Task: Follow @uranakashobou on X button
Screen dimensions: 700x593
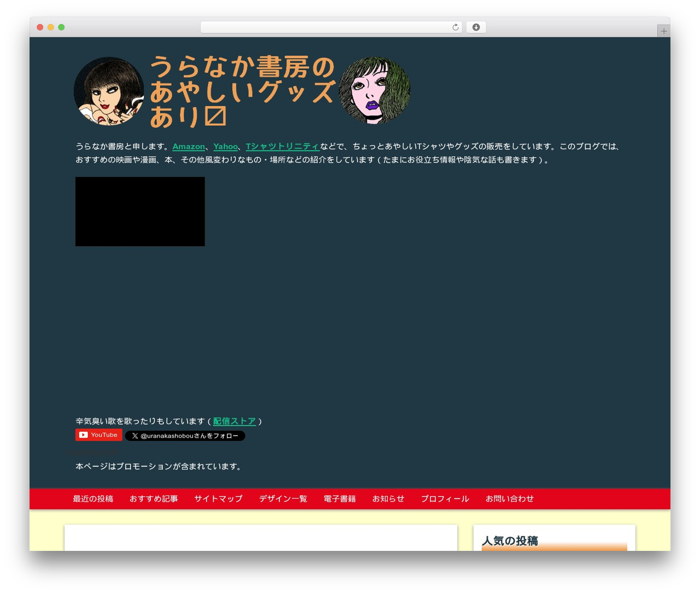Action: (x=185, y=436)
